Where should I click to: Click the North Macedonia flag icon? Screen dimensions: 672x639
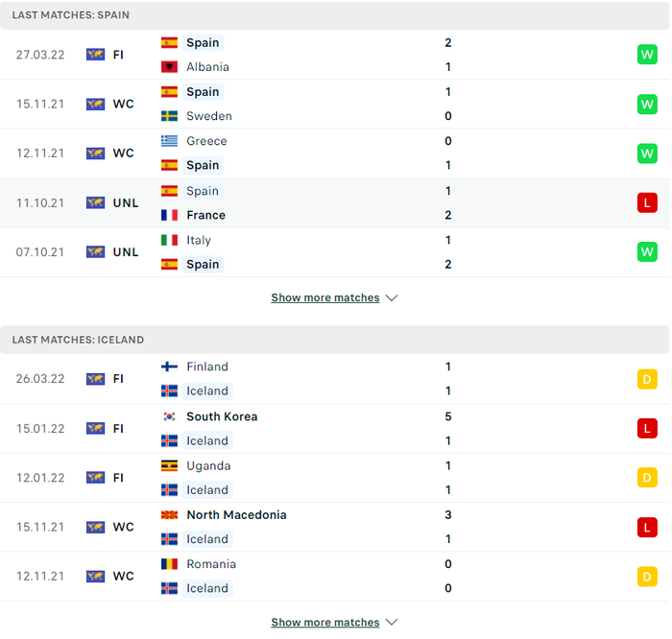(169, 515)
